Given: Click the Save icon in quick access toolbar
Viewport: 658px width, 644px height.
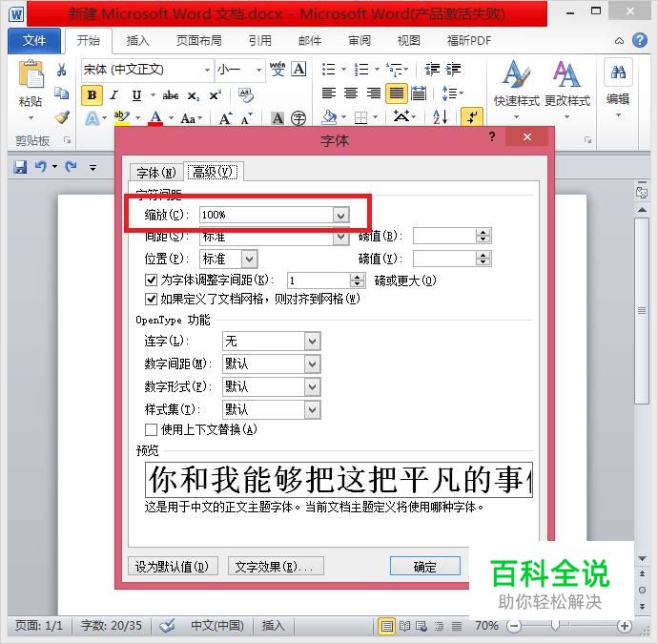Looking at the screenshot, I should pos(20,168).
